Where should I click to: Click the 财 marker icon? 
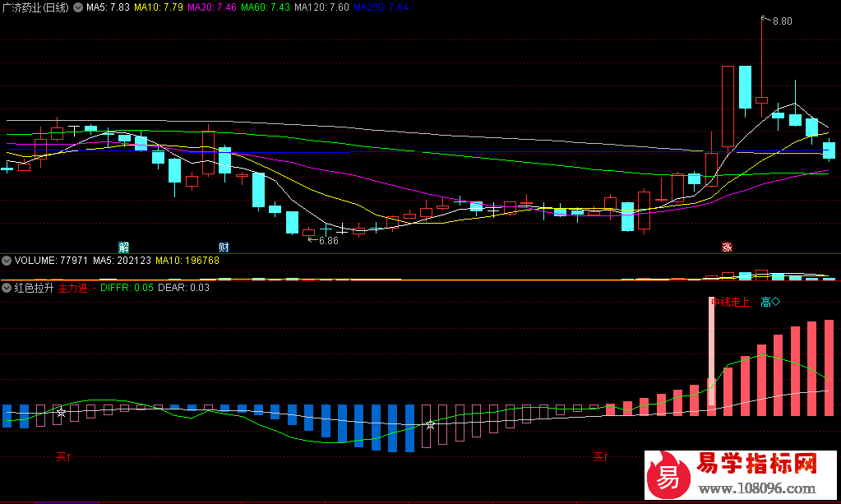click(224, 247)
